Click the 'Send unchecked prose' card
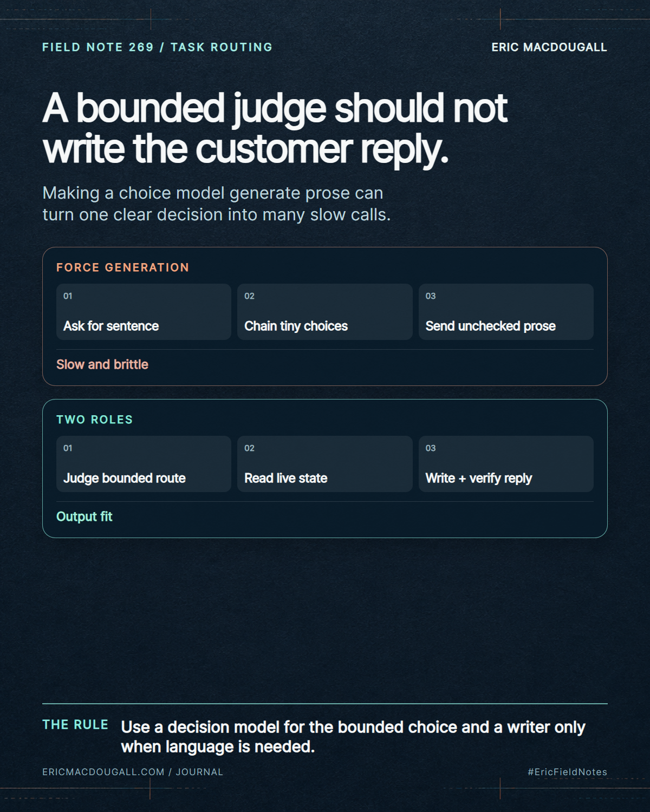The width and height of the screenshot is (650, 812). (x=506, y=312)
